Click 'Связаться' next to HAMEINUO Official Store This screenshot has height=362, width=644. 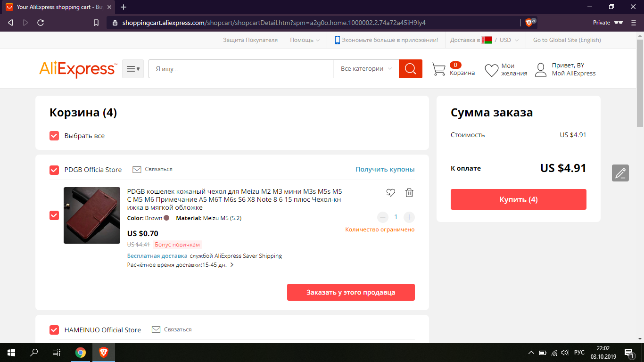coord(178,329)
